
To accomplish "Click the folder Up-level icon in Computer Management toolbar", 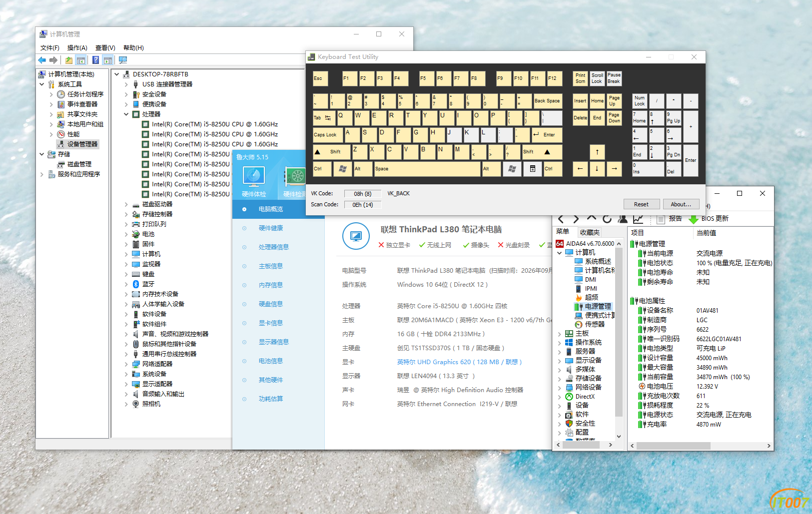I will pos(69,60).
